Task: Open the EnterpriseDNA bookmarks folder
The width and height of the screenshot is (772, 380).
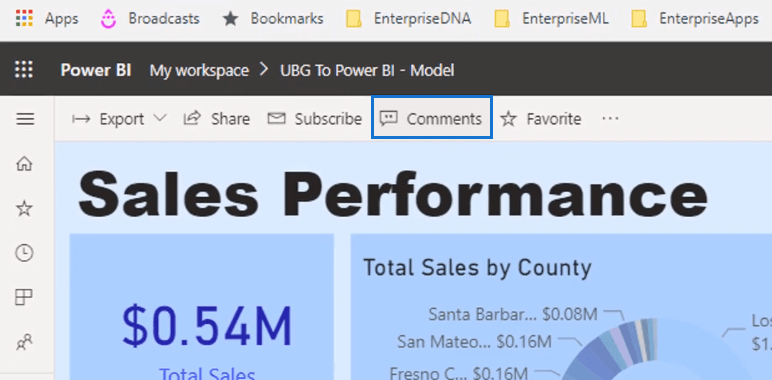Action: pos(408,19)
